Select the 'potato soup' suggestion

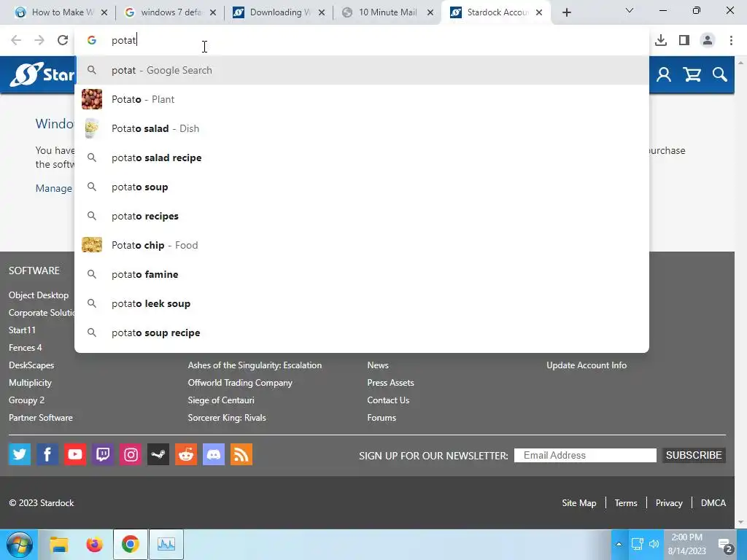[362, 187]
